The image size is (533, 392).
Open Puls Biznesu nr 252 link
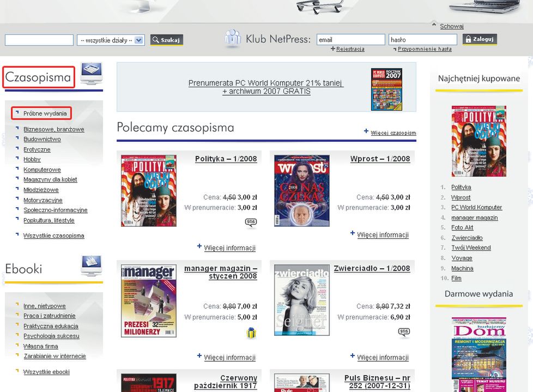377,382
